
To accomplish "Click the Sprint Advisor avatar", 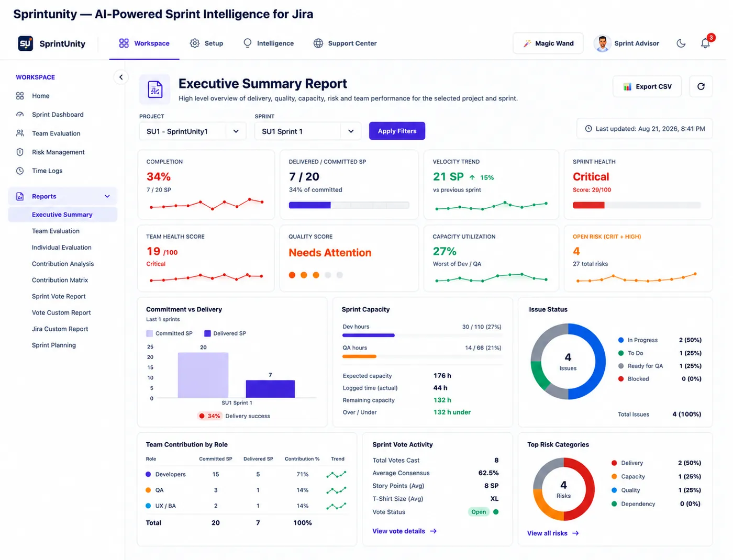I will [x=603, y=43].
